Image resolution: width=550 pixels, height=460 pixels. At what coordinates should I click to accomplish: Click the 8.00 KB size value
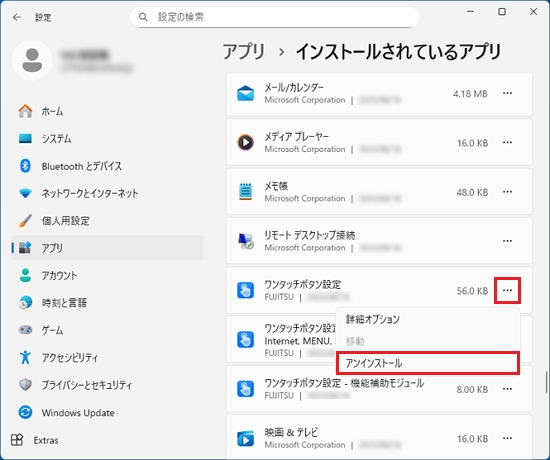pos(472,389)
